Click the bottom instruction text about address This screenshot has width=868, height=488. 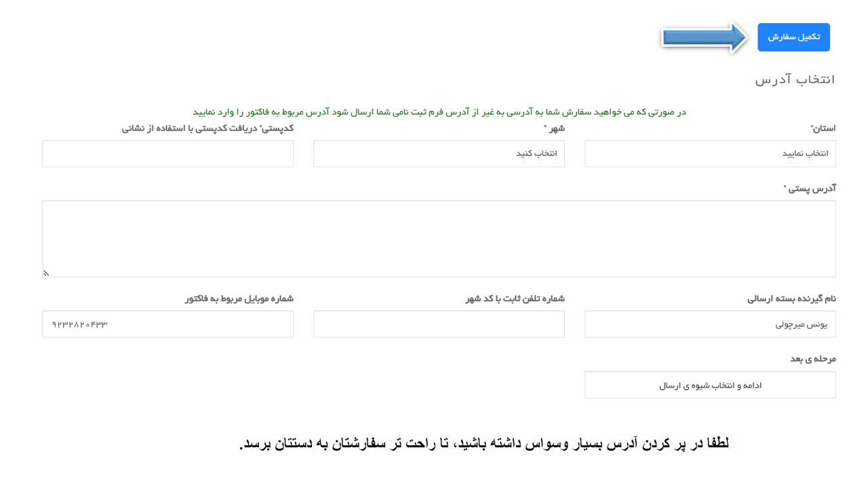click(484, 445)
